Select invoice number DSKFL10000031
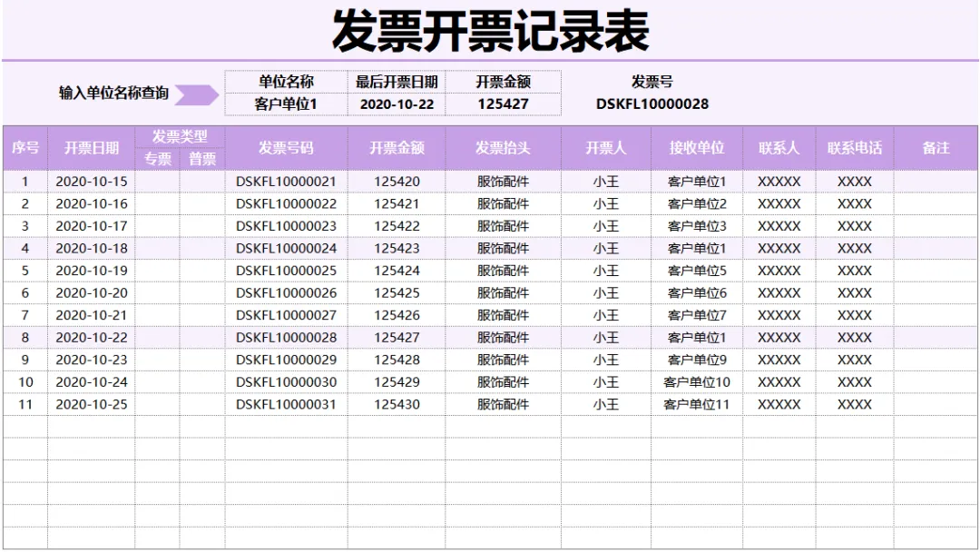980x553 pixels. (286, 405)
